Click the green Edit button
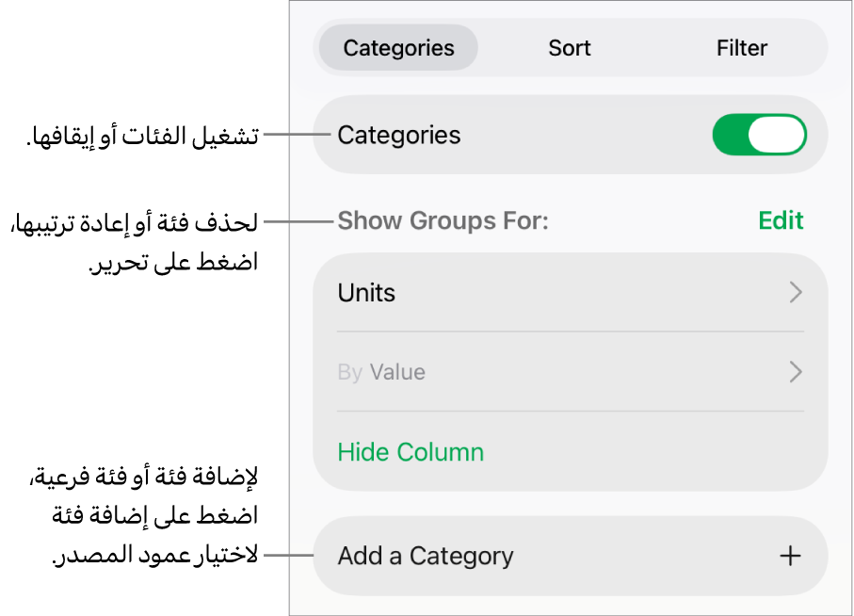Viewport: 854px width, 616px height. pos(781,220)
